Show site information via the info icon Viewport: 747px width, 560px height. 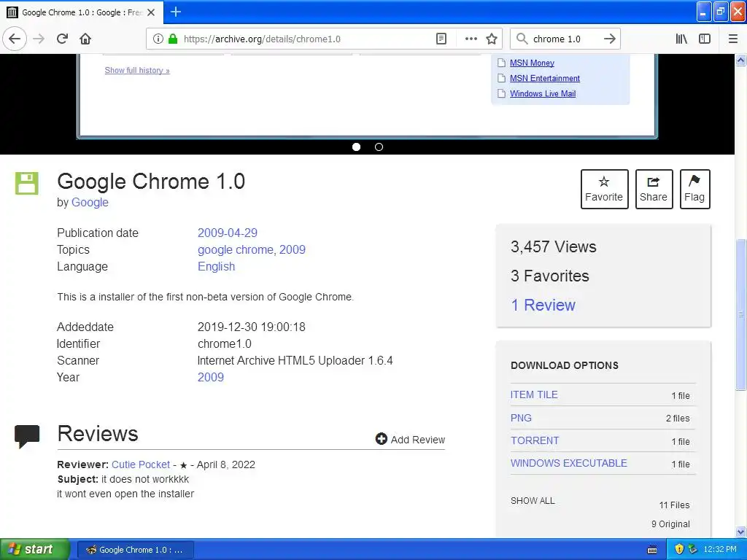pos(158,39)
